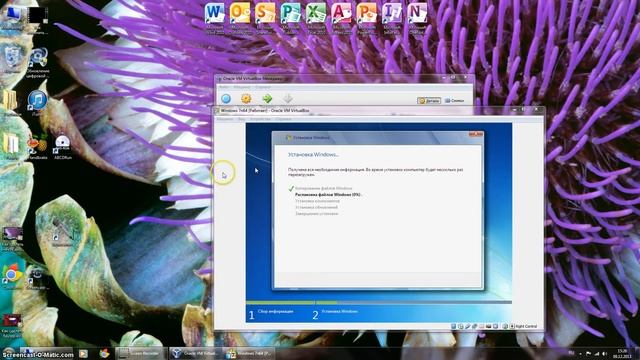Screen dimensions: 640x360
Task: Click the taskbar clock
Action: 623,353
